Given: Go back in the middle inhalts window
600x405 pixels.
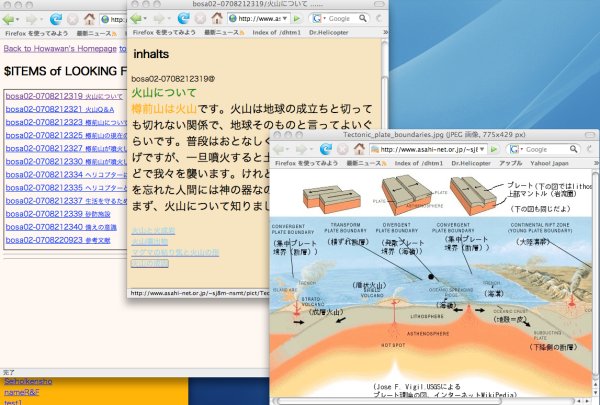Looking at the screenshot, I should [x=136, y=18].
